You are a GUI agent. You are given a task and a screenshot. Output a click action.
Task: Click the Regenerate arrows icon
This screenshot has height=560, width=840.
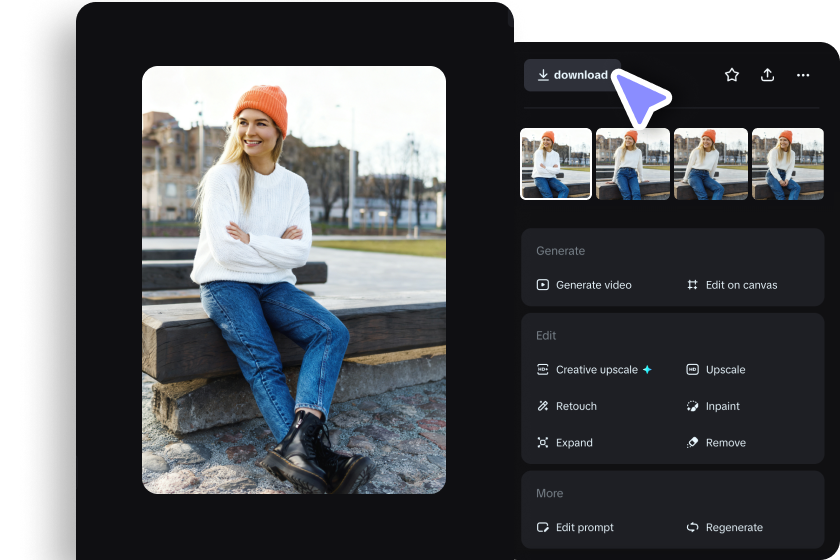point(693,527)
